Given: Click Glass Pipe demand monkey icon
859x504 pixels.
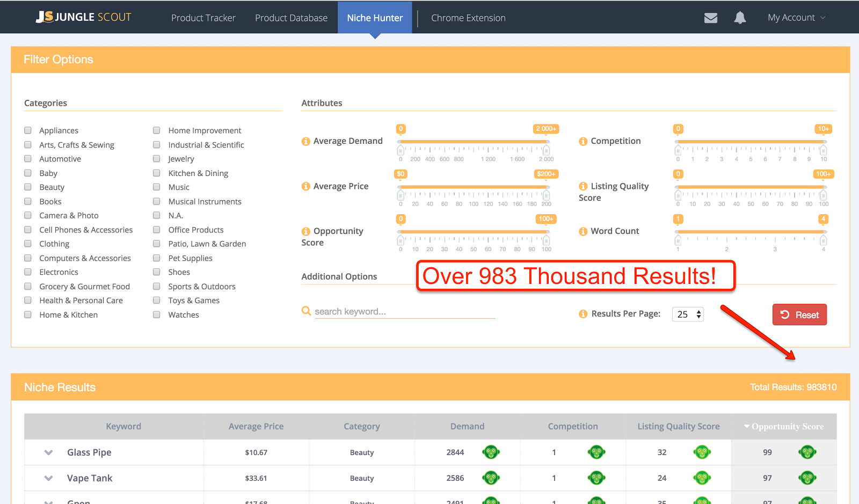Looking at the screenshot, I should point(491,452).
